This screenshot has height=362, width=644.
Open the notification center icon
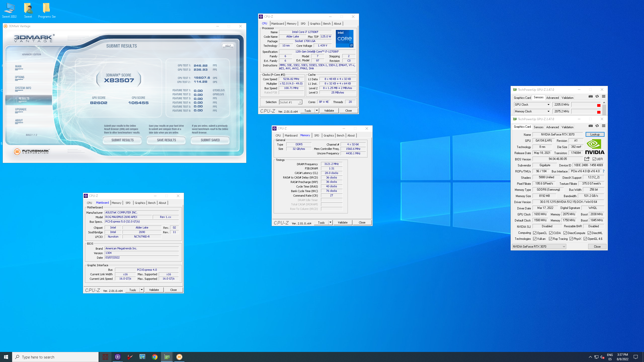point(636,357)
